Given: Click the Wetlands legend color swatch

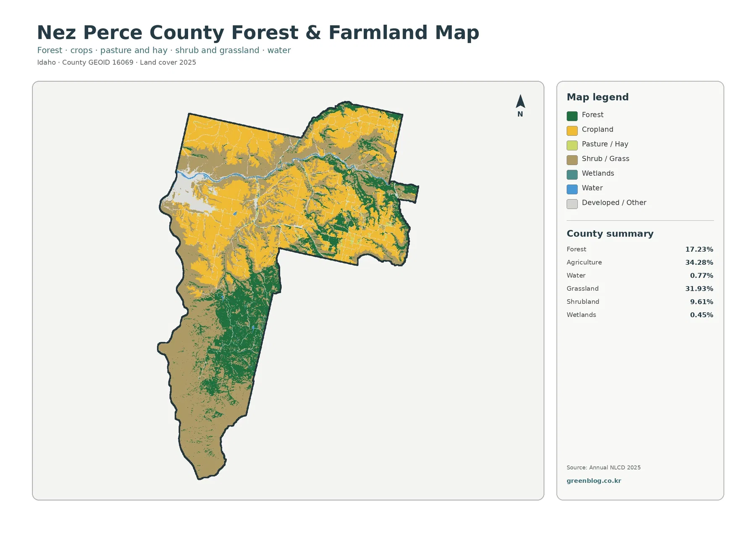Looking at the screenshot, I should [x=572, y=174].
